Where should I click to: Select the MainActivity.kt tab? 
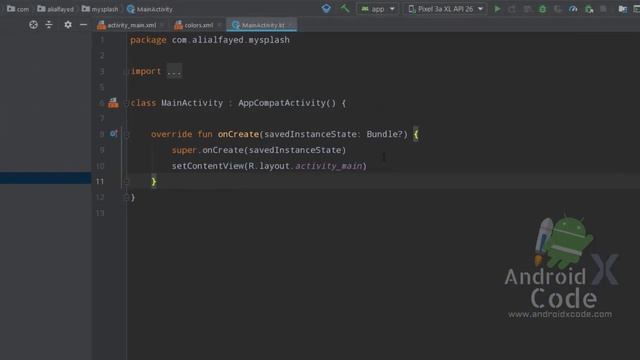tap(263, 25)
